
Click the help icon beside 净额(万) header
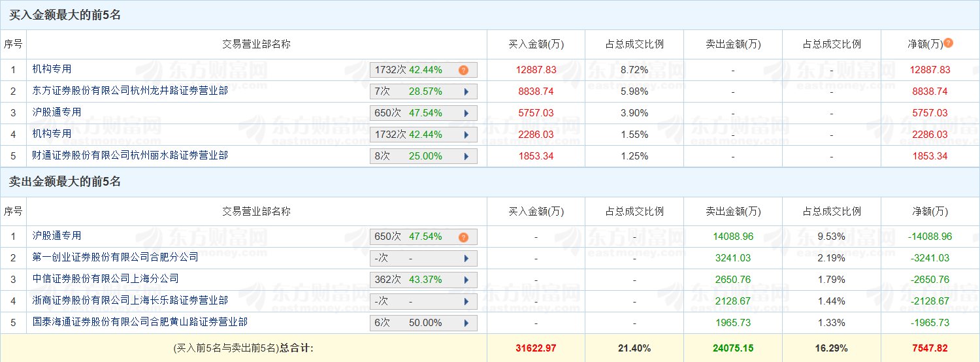pos(949,43)
